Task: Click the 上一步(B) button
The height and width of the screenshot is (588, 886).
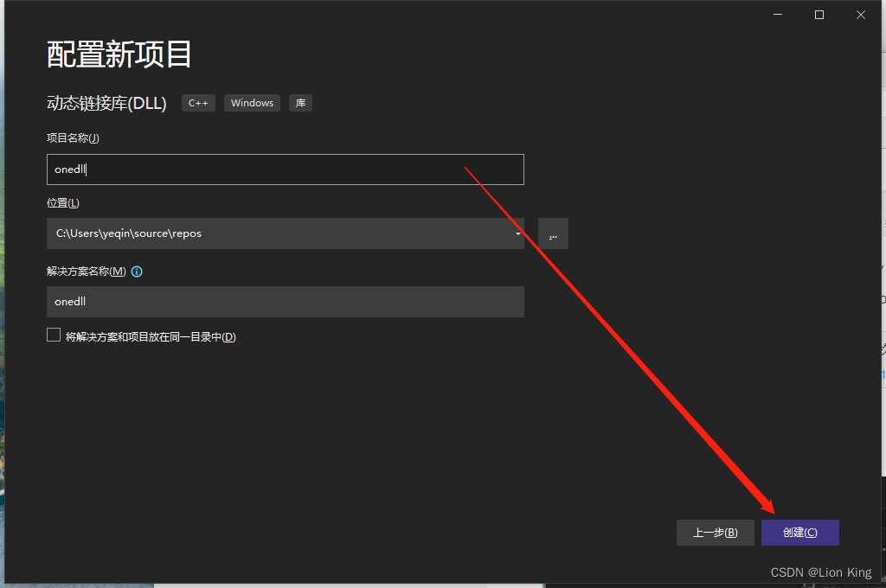Action: coord(716,532)
